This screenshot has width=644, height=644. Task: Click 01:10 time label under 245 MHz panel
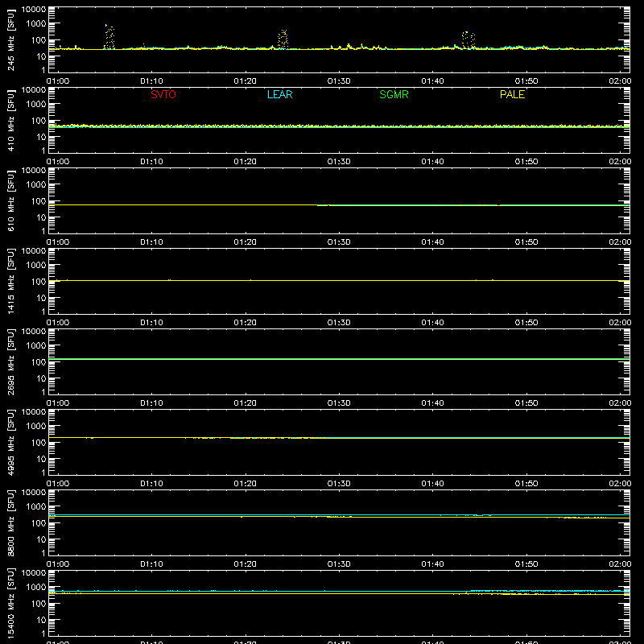pos(151,81)
